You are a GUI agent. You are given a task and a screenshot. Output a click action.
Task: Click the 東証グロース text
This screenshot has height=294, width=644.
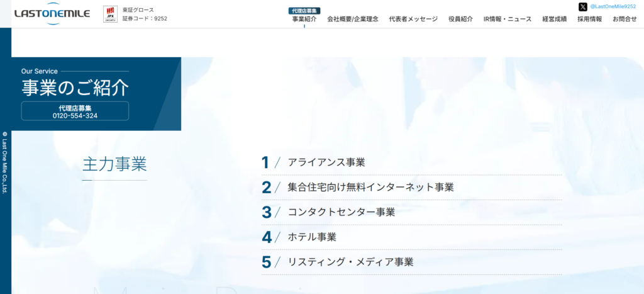[138, 10]
